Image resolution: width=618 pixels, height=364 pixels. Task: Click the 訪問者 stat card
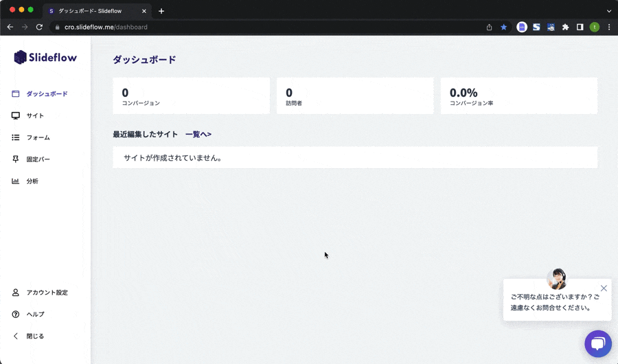point(355,96)
